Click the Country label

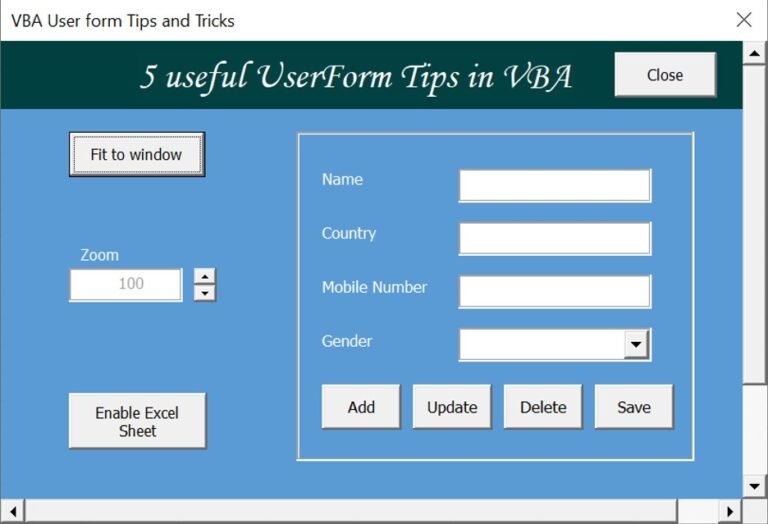coord(349,234)
